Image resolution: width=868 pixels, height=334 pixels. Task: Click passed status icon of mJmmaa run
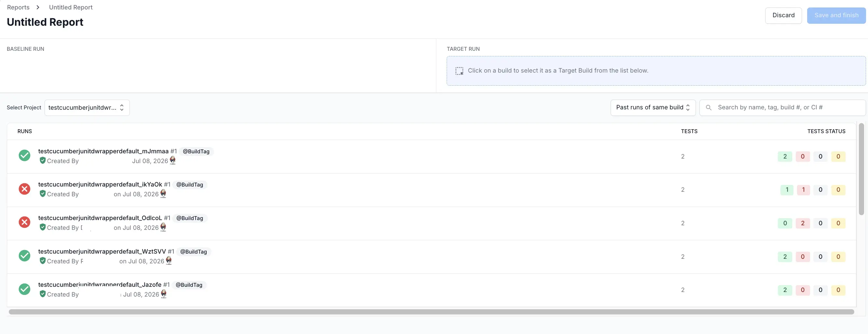(24, 155)
